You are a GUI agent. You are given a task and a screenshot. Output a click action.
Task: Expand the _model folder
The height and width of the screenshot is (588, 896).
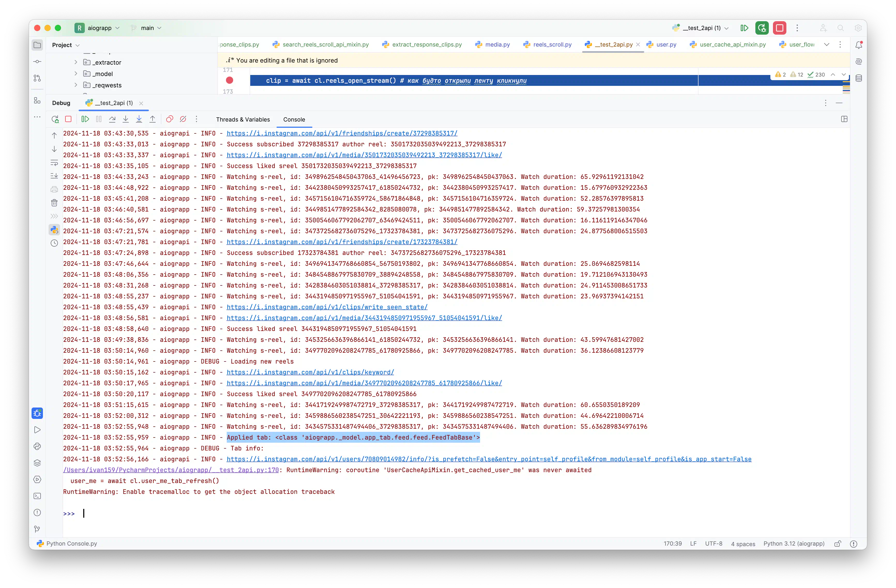click(x=76, y=73)
